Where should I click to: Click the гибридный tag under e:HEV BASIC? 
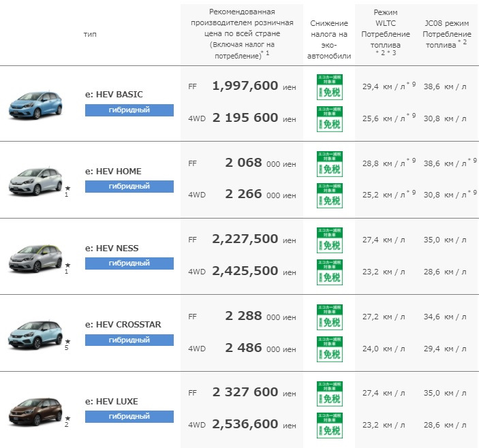click(129, 110)
